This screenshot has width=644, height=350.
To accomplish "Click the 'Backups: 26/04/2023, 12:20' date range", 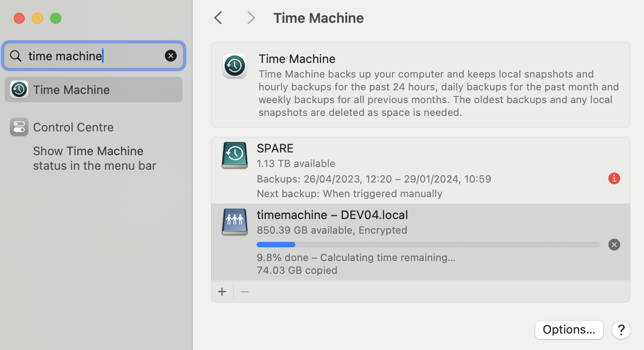I will (x=374, y=179).
